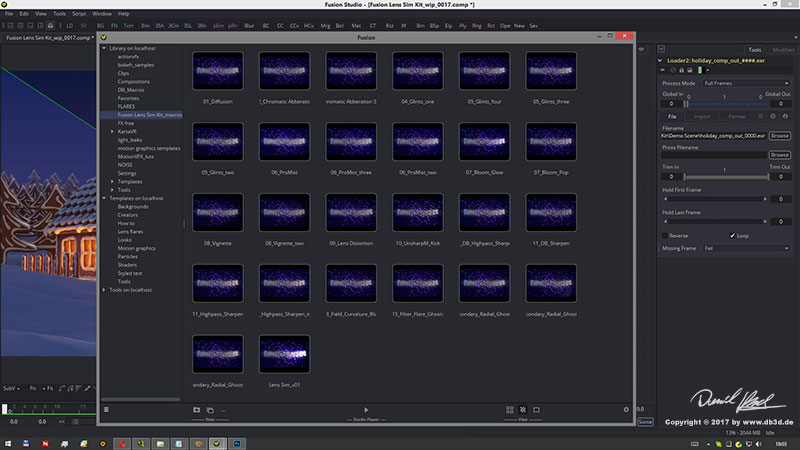Click the volume icon in system tray
Image resolution: width=800 pixels, height=450 pixels.
(x=758, y=444)
